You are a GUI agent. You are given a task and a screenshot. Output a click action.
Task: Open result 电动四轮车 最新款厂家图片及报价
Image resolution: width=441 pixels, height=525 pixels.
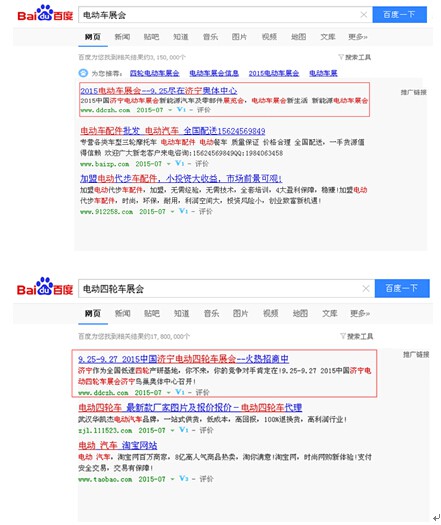tap(190, 407)
